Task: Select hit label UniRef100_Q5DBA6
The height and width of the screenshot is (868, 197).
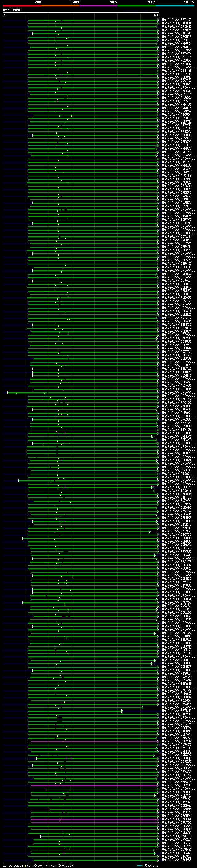Action: (x=176, y=806)
